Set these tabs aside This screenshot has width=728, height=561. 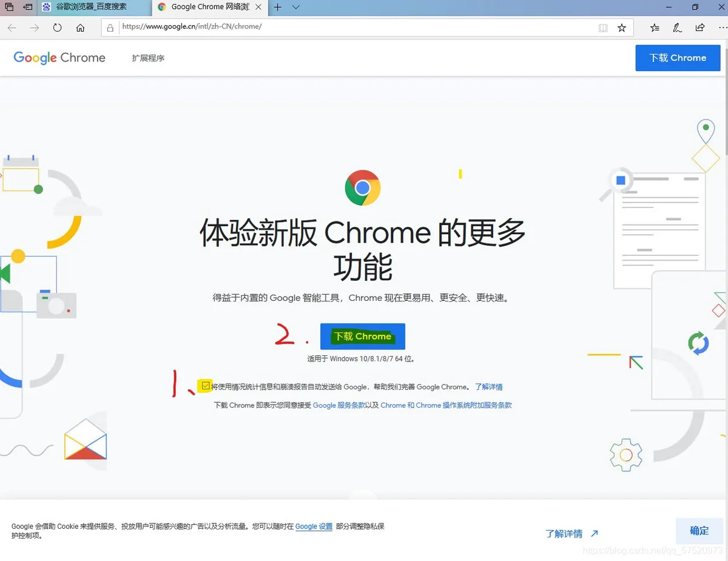[x=28, y=7]
